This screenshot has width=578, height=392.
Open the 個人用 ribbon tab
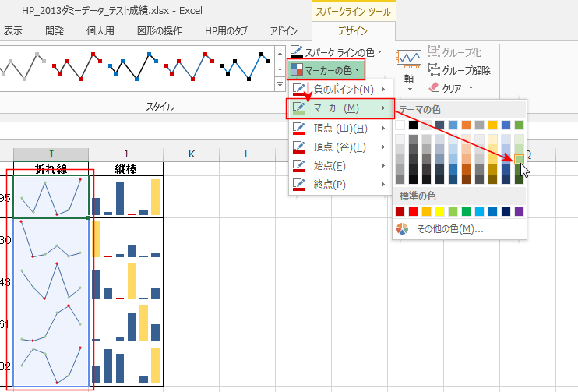pyautogui.click(x=100, y=31)
